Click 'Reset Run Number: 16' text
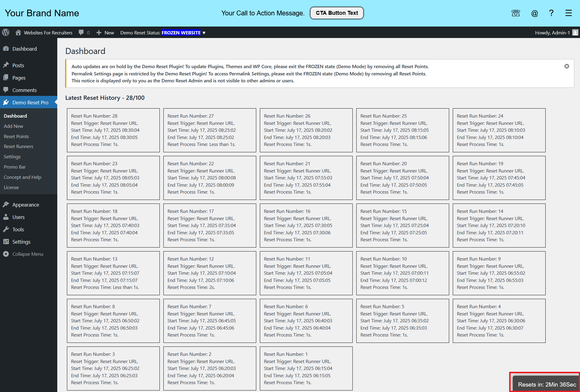The height and width of the screenshot is (392, 580). pyautogui.click(x=287, y=211)
